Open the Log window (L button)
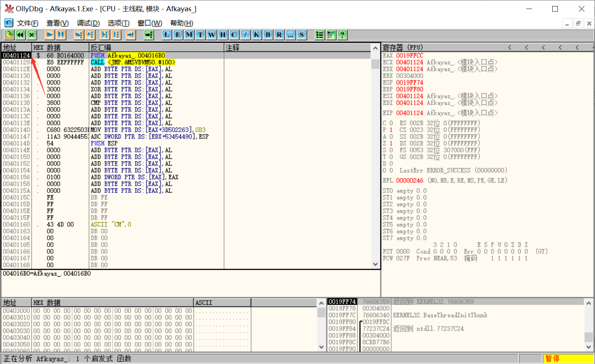 pos(167,35)
